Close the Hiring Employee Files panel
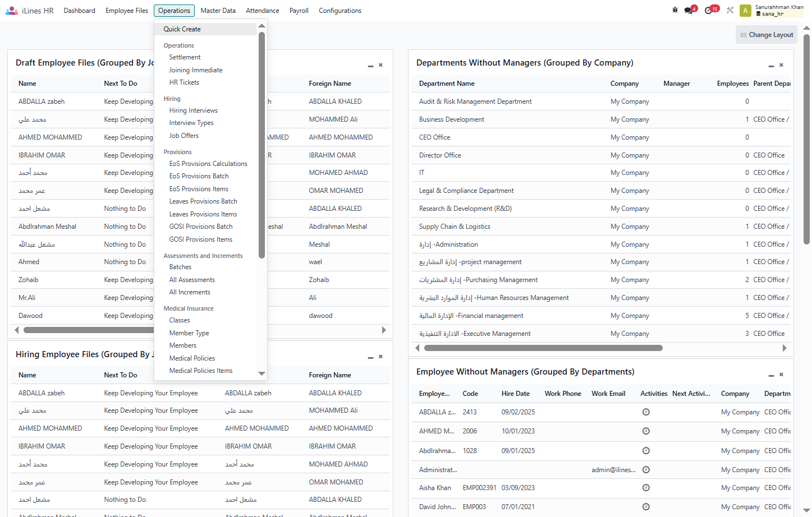The height and width of the screenshot is (517, 812). 380,357
